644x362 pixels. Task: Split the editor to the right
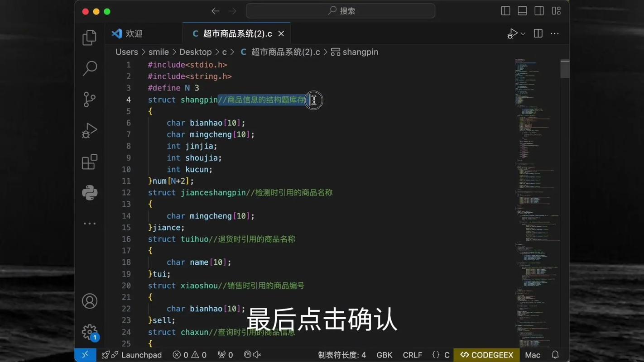coord(538,33)
